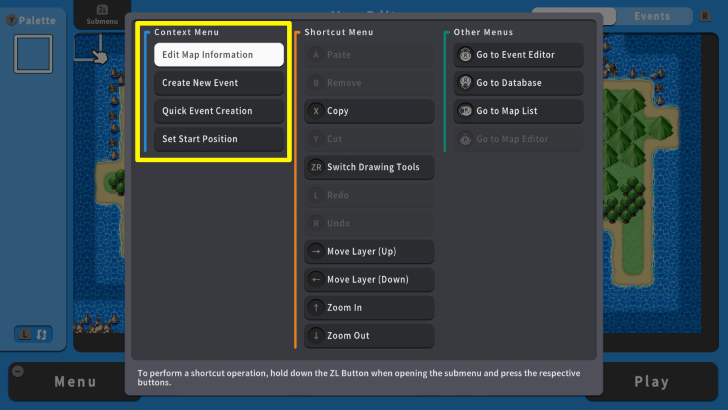
Task: Click the stick icon beside Go to Map List
Action: point(465,111)
